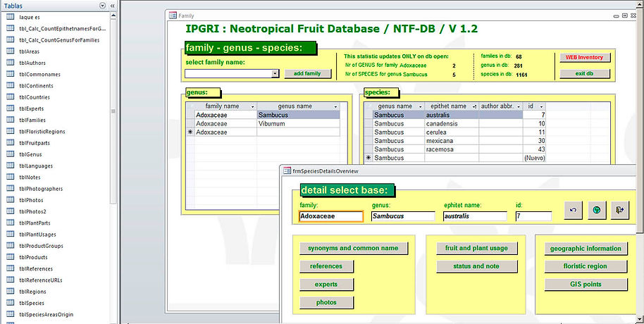Screen dimensions: 644x324
Task: Open tblNotes table
Action: click(30, 177)
